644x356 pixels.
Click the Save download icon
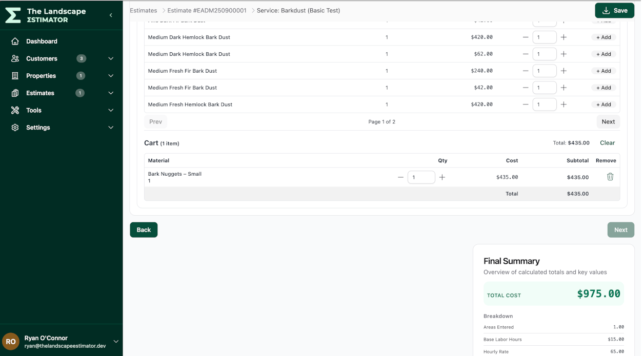click(605, 10)
